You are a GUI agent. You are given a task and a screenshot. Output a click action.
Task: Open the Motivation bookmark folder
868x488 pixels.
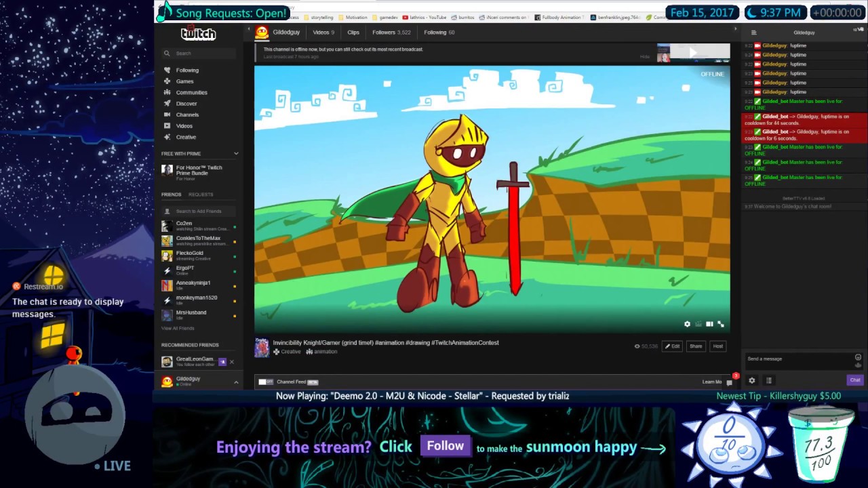coord(353,18)
